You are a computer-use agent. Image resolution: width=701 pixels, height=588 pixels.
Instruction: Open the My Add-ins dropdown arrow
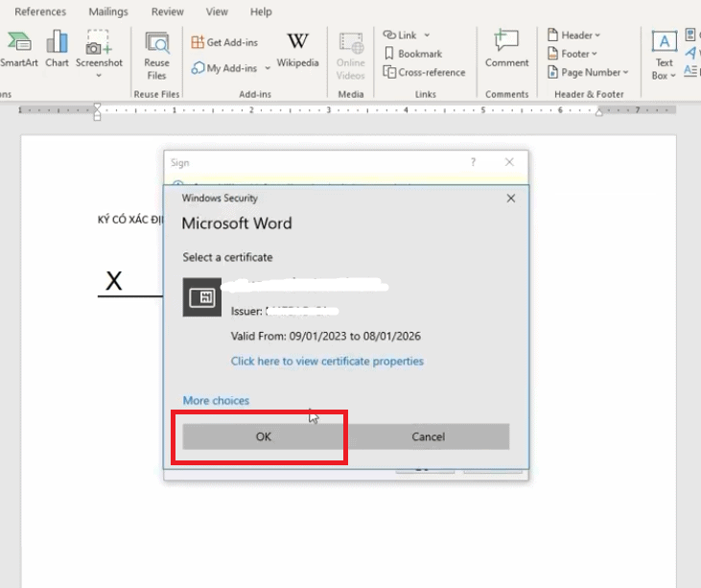268,68
